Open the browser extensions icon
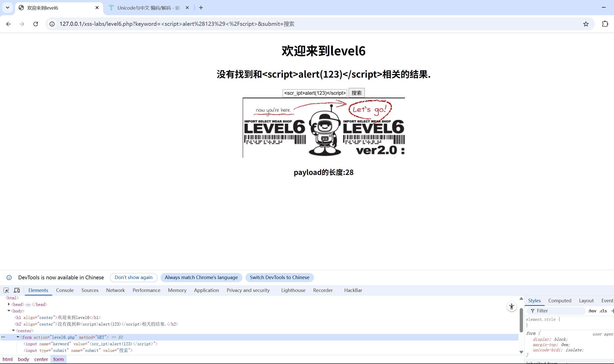614x364 pixels. click(x=605, y=24)
